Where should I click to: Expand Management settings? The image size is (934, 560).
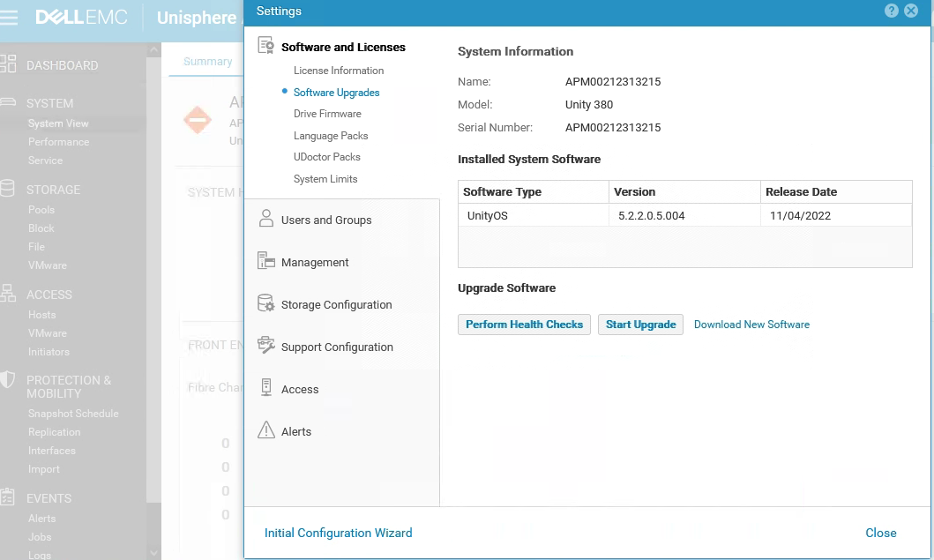point(315,262)
